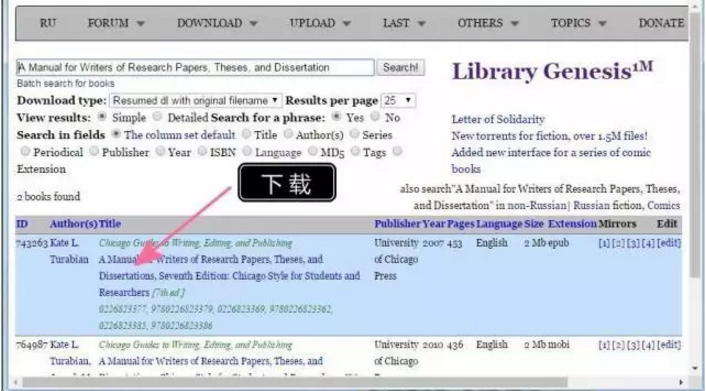Screen dimensions: 706x391
Task: Sort results by Author(s) column
Action: (73, 224)
